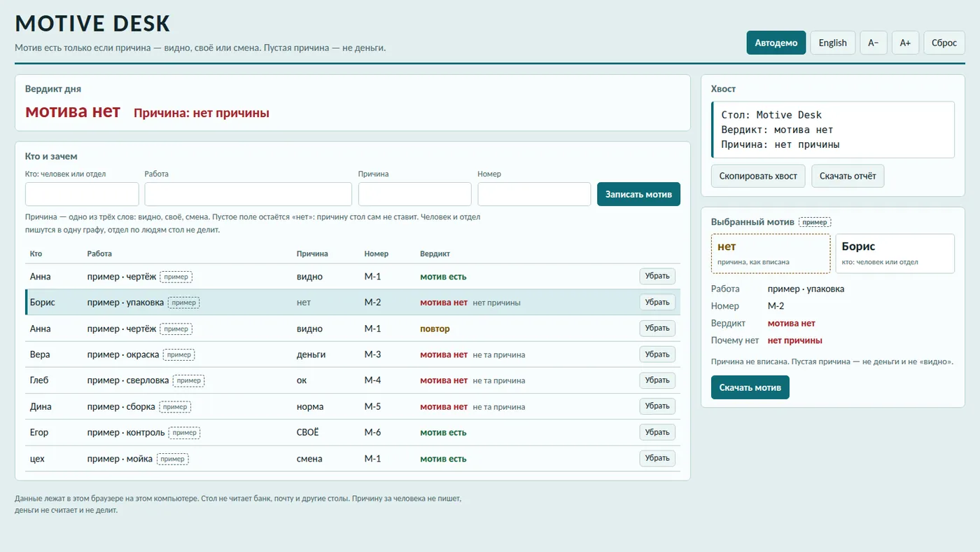Click the Номер input field
This screenshot has width=980, height=552.
click(x=535, y=194)
